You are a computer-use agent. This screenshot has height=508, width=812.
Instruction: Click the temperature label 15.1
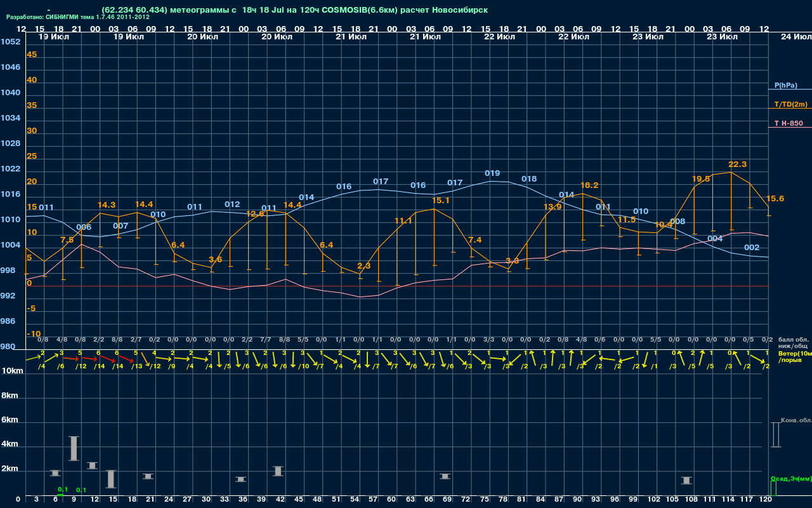[441, 201]
